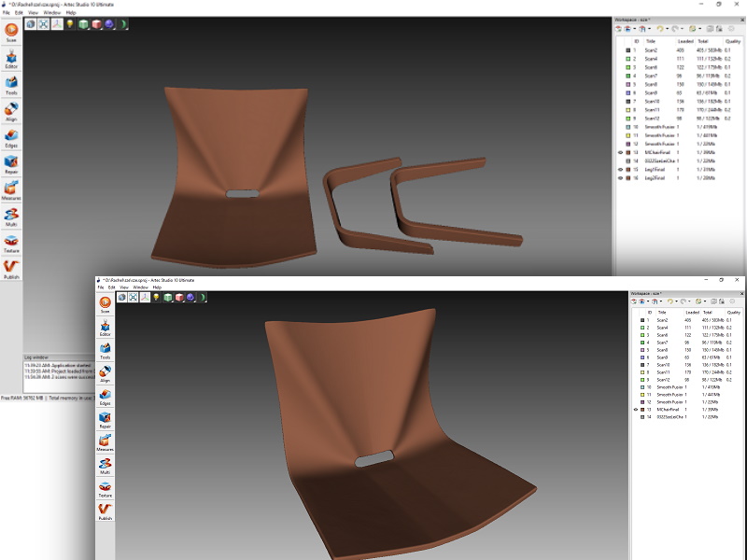Click the Quality column header in the background Workspace
Viewport: 747px width, 560px height.
[731, 41]
